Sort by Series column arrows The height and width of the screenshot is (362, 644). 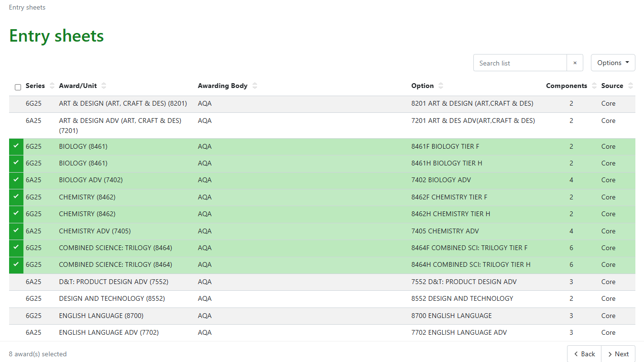click(52, 86)
